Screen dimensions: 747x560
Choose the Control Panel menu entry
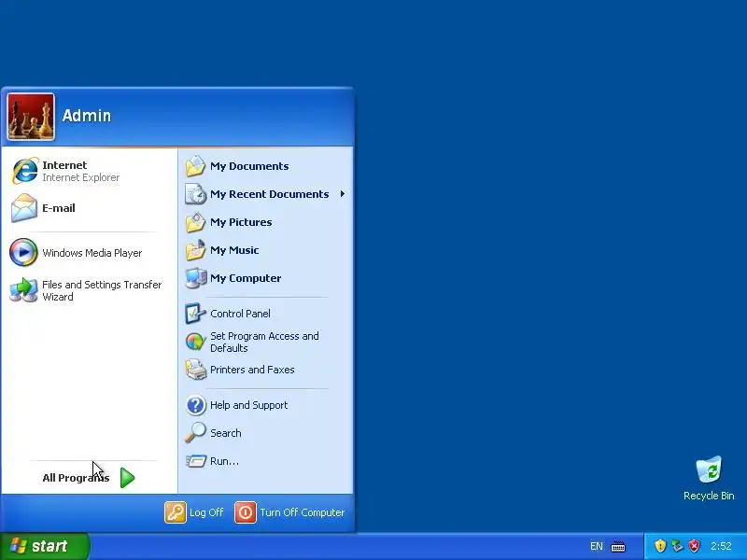pos(267,314)
